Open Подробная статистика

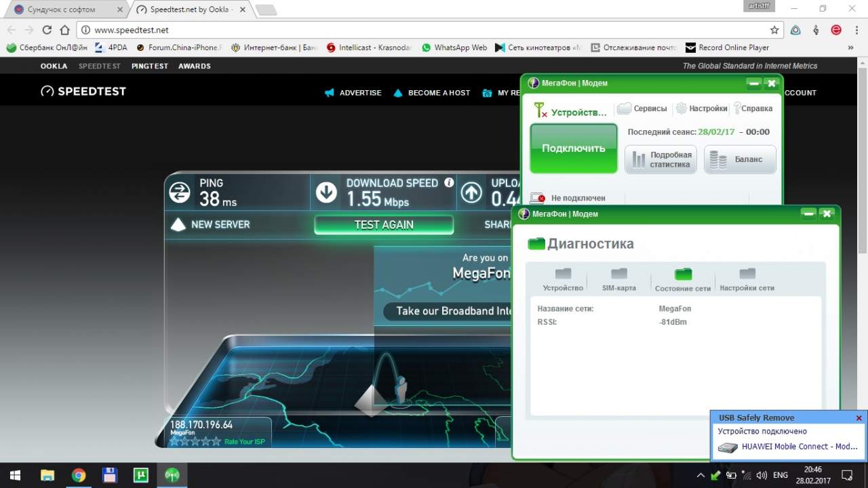pyautogui.click(x=660, y=159)
